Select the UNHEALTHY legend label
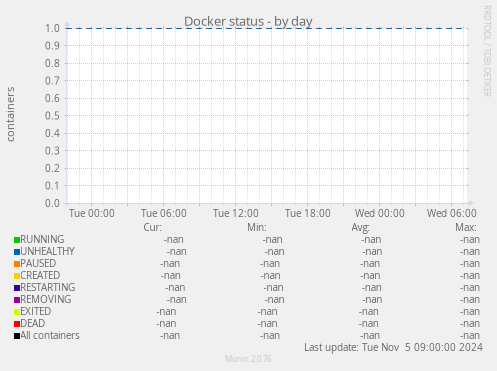Screen dimensions: 497x371 (x=47, y=251)
